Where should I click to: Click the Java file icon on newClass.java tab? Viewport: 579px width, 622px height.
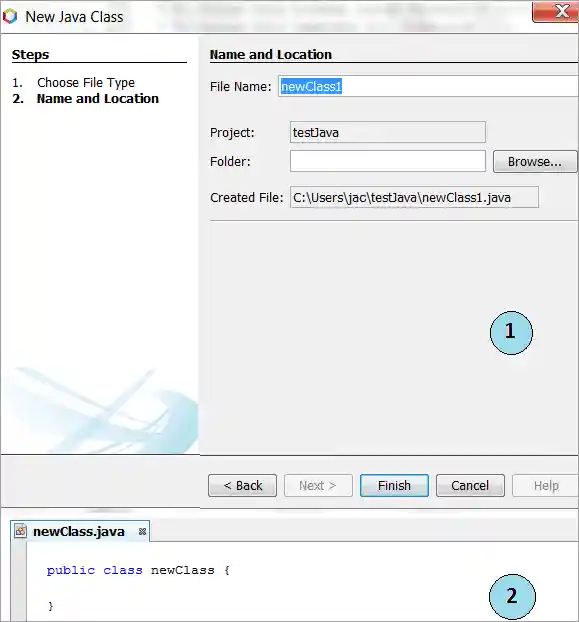tap(21, 531)
